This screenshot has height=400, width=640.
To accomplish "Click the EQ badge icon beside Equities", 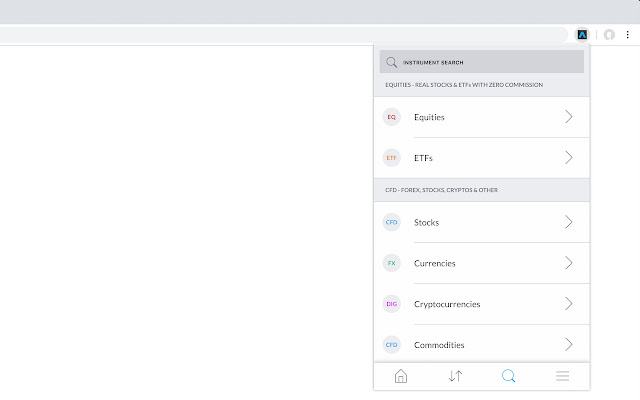I will (x=392, y=117).
